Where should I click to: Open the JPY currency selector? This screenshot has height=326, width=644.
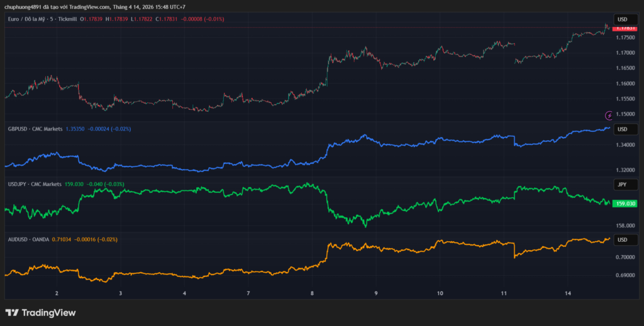pos(622,185)
